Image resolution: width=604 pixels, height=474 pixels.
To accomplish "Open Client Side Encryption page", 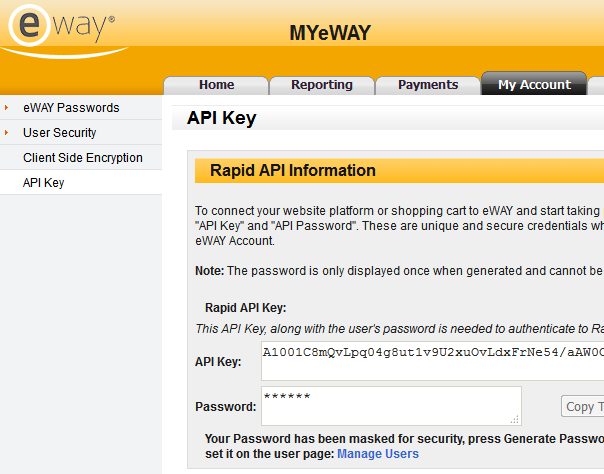I will 83,158.
